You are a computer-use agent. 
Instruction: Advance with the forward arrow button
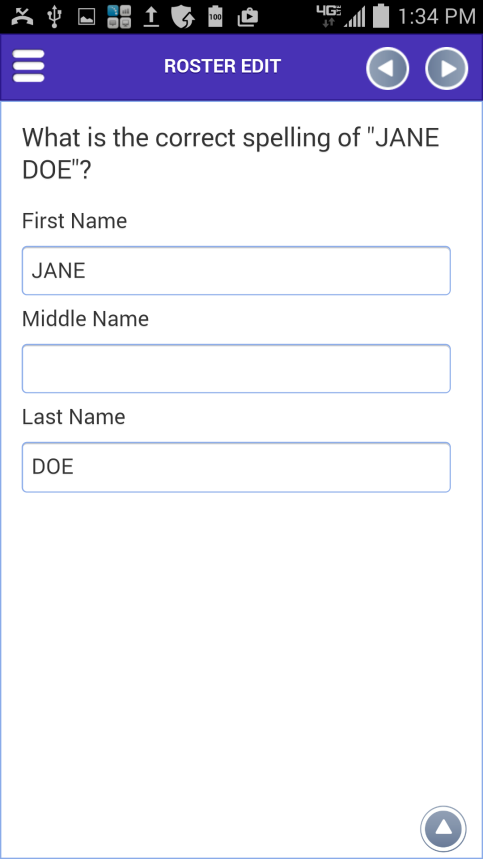[446, 68]
